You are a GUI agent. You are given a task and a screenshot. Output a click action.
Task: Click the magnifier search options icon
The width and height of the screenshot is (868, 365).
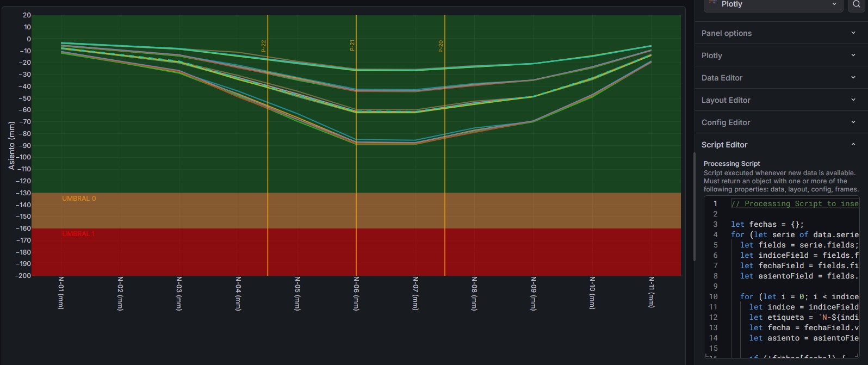coord(856,4)
